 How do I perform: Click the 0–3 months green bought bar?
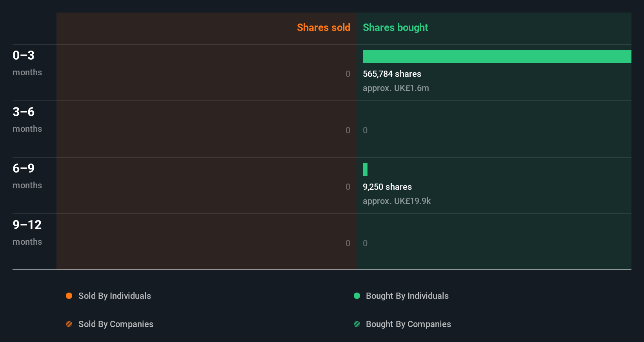[x=497, y=56]
